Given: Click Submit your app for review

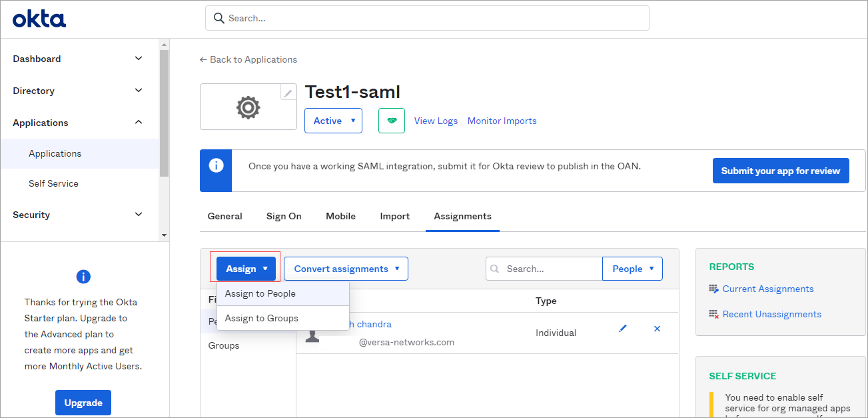Looking at the screenshot, I should pos(780,170).
